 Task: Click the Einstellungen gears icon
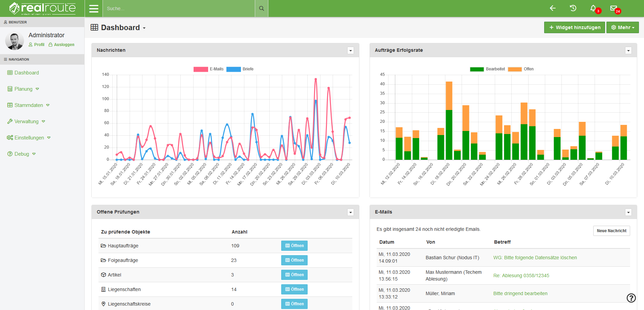(10, 138)
